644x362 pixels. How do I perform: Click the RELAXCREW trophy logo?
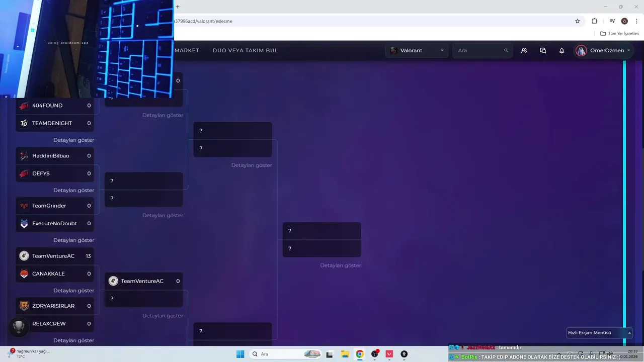click(x=19, y=327)
